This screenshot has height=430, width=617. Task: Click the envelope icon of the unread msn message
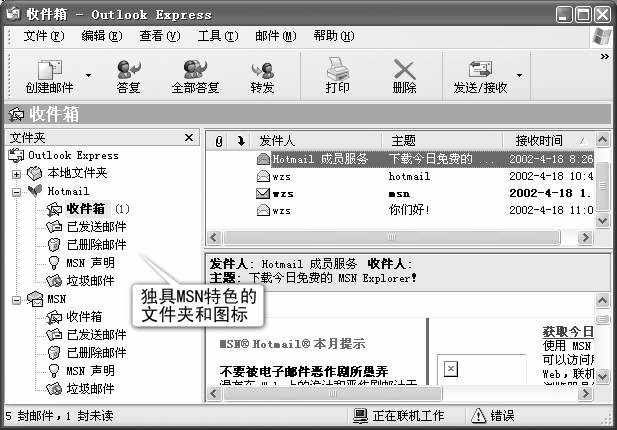pyautogui.click(x=263, y=193)
